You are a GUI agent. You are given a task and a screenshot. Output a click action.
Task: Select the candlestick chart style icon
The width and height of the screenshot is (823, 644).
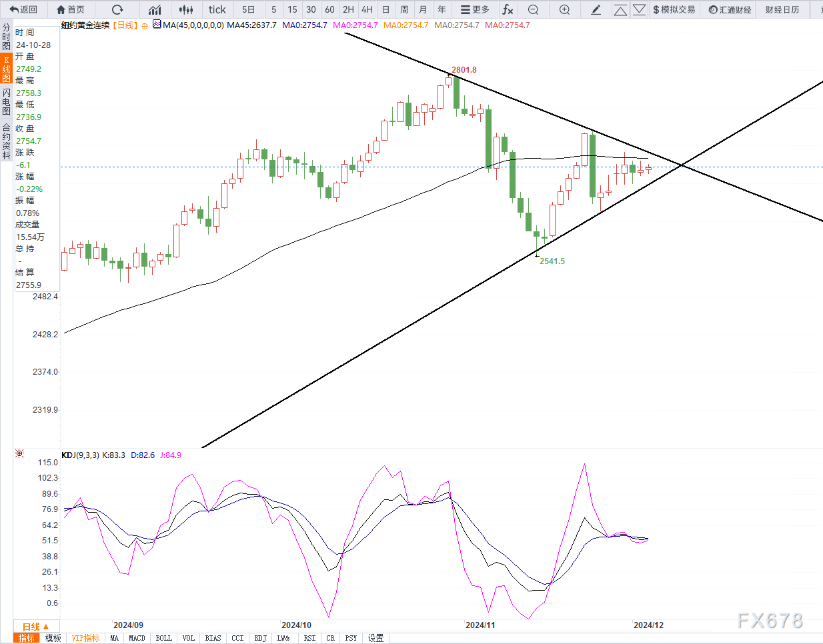[186, 9]
